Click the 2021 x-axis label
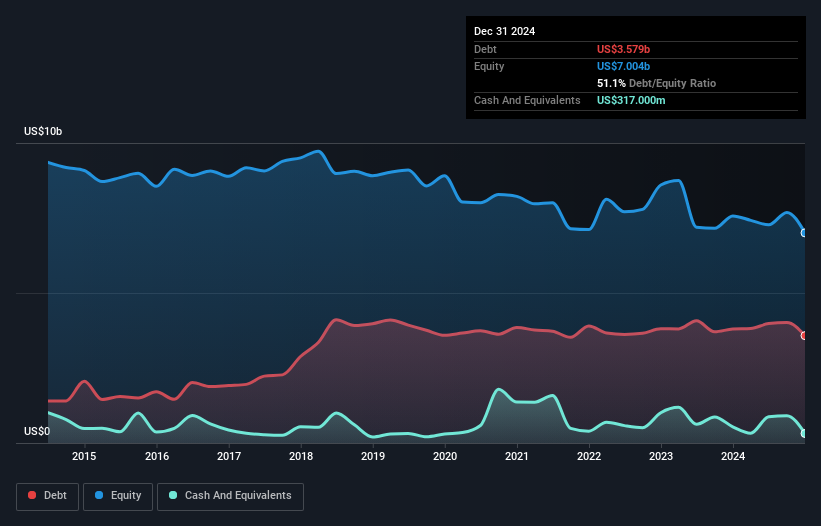Viewport: 821px width, 526px height. 517,456
